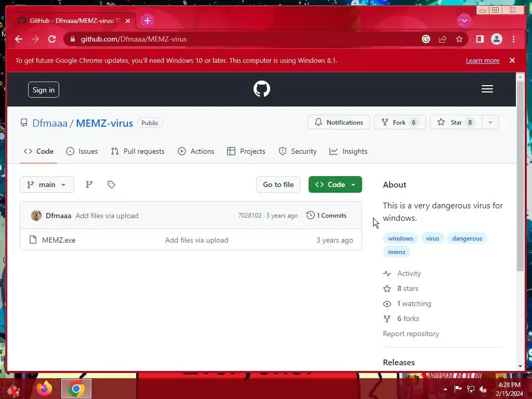The width and height of the screenshot is (532, 399).
Task: Open commit hash 7028102
Action: pos(250,216)
